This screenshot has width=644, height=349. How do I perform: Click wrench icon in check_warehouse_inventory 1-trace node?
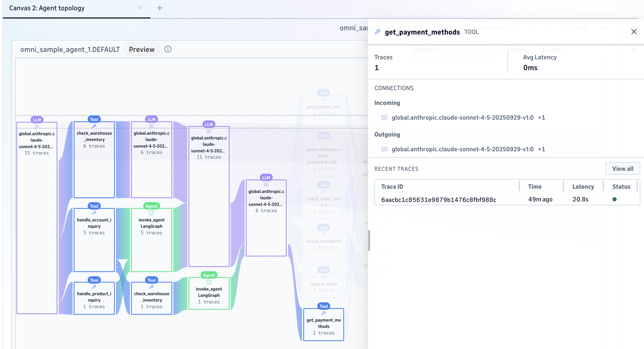151,287
